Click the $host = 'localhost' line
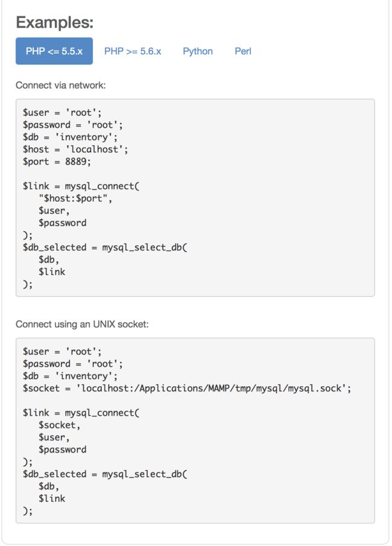The width and height of the screenshot is (392, 546). (x=75, y=150)
